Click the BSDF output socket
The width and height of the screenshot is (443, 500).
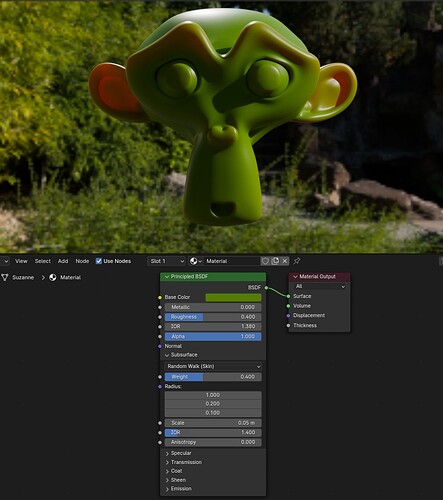266,287
